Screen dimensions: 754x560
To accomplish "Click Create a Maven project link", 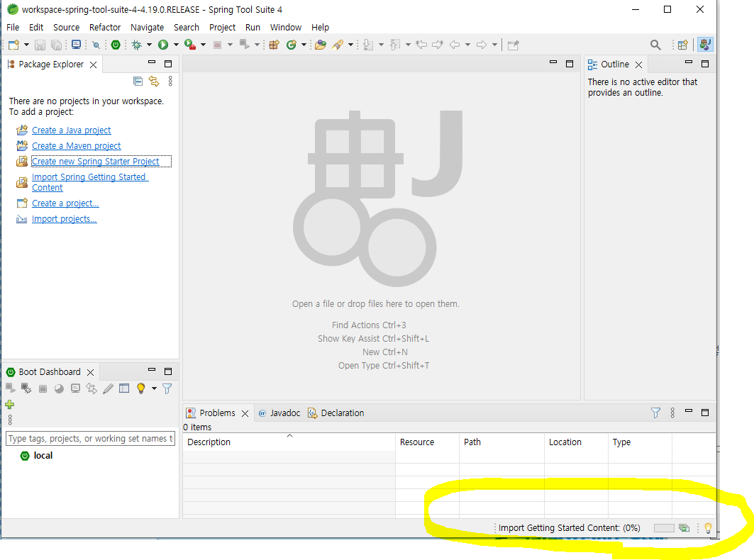I will 76,145.
